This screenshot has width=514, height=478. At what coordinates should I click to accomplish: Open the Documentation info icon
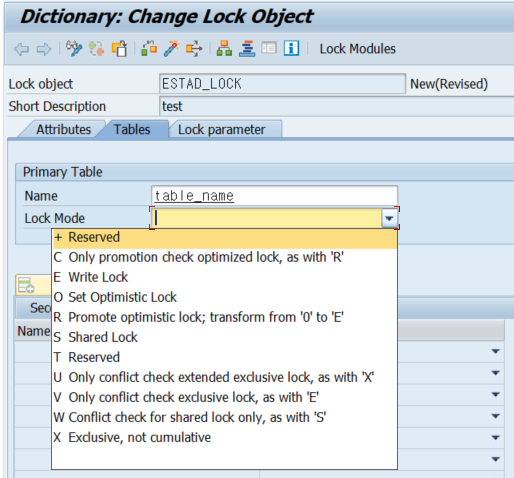pos(291,49)
